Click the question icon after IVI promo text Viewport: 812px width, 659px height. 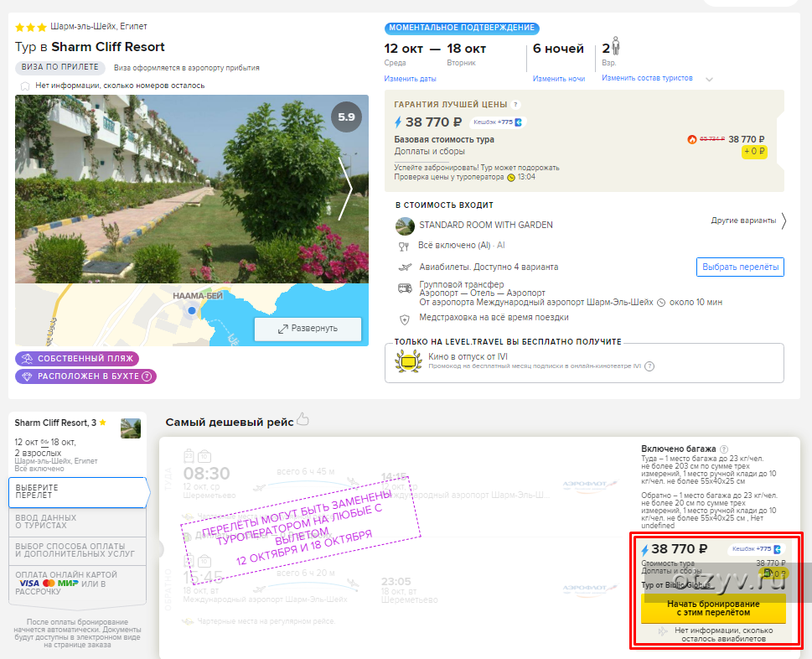[x=649, y=366]
